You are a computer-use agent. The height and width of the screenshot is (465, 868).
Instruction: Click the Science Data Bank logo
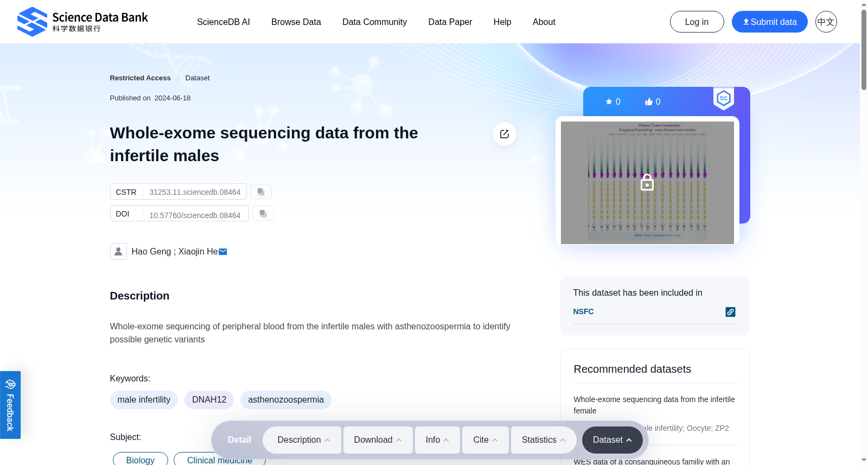(82, 22)
